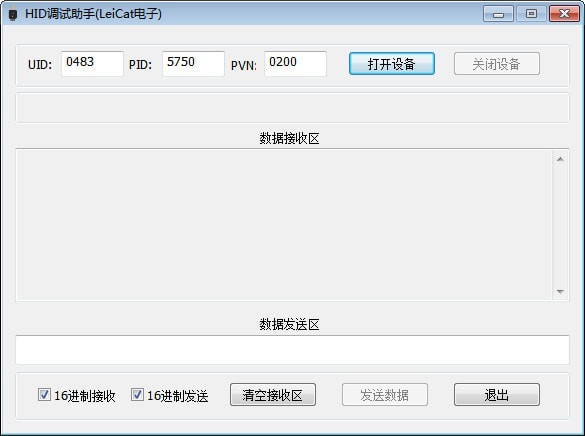Focus the PVN input field showing 0200
Image resolution: width=585 pixels, height=436 pixels.
pos(295,64)
